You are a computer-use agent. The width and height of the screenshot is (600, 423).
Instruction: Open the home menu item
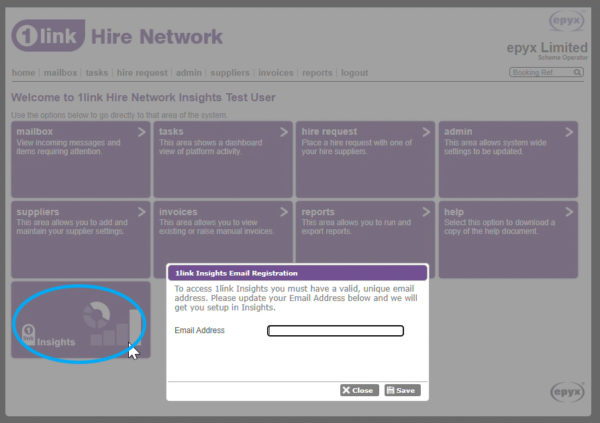23,73
